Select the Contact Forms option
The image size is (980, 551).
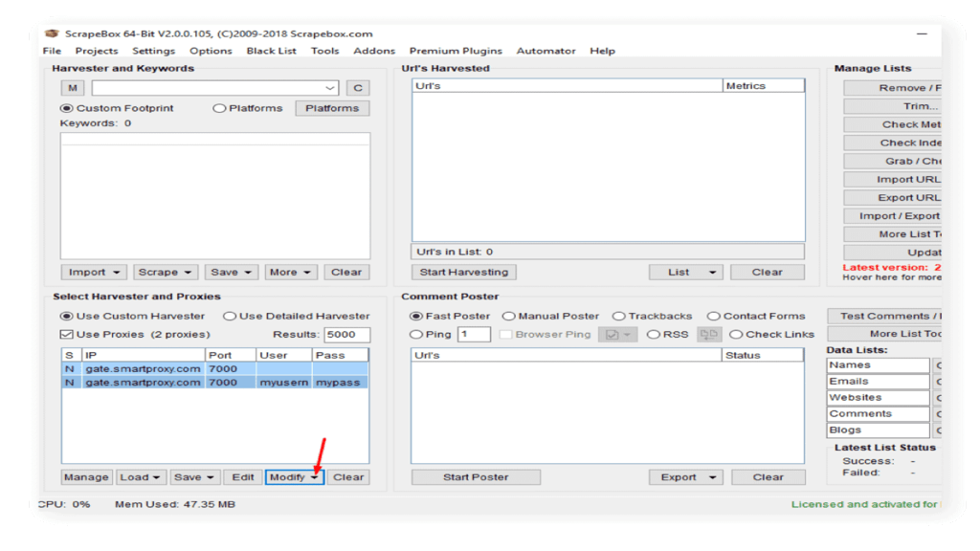pos(756,316)
